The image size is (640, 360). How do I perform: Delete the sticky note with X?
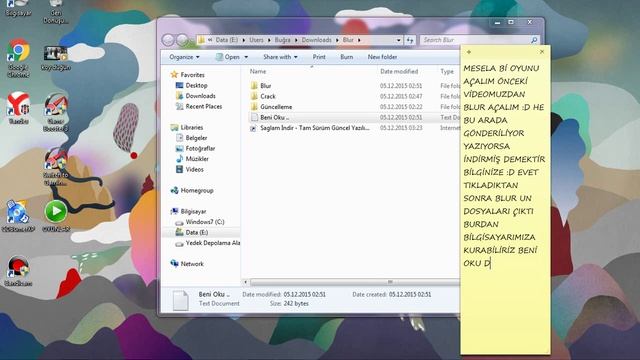point(542,52)
